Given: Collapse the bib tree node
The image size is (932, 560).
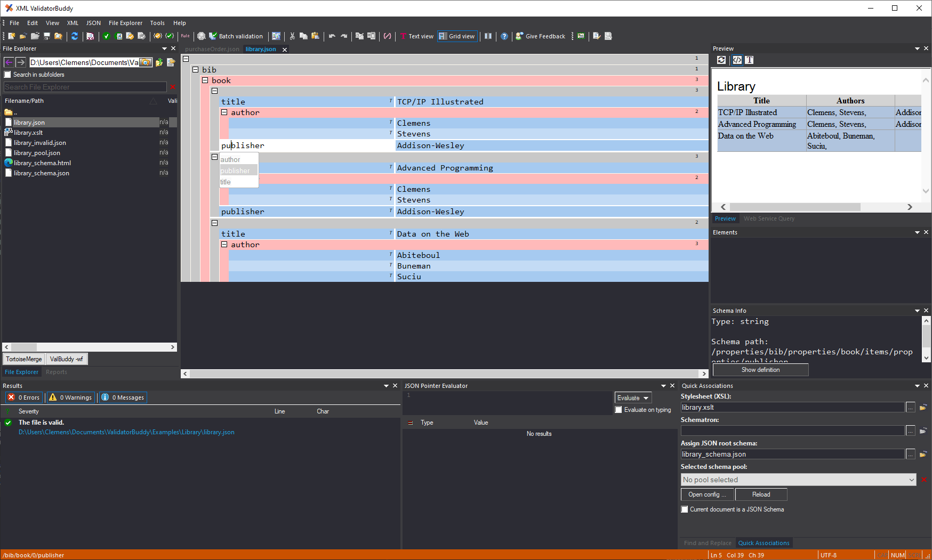Looking at the screenshot, I should coord(195,69).
